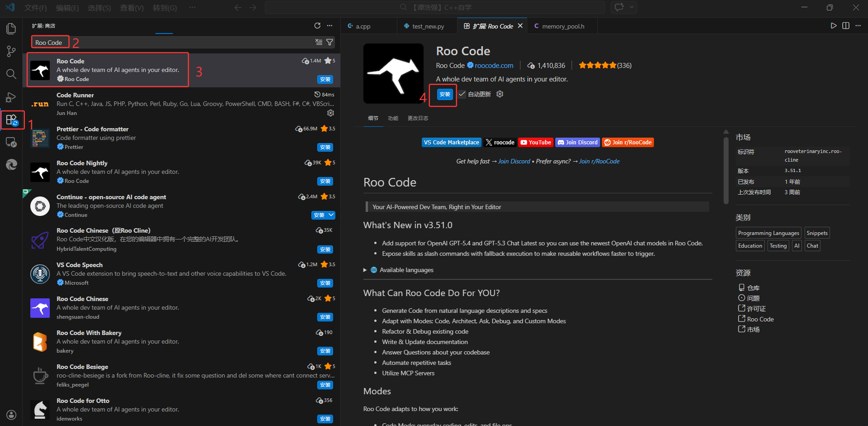Open the 选择(S) menu
This screenshot has width=868, height=426.
99,8
